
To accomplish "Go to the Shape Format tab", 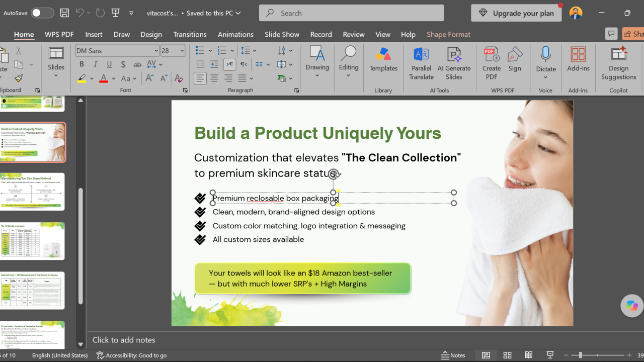I will 448,34.
